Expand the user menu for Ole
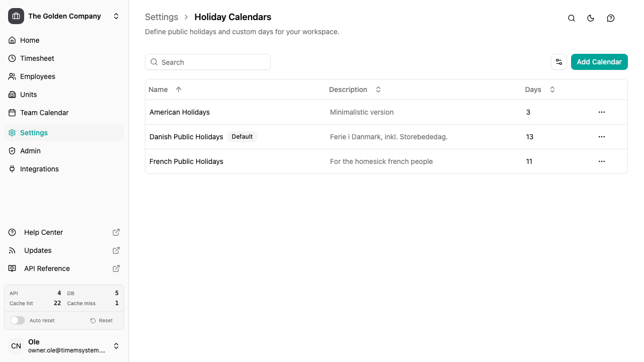Image resolution: width=644 pixels, height=362 pixels. tap(116, 346)
